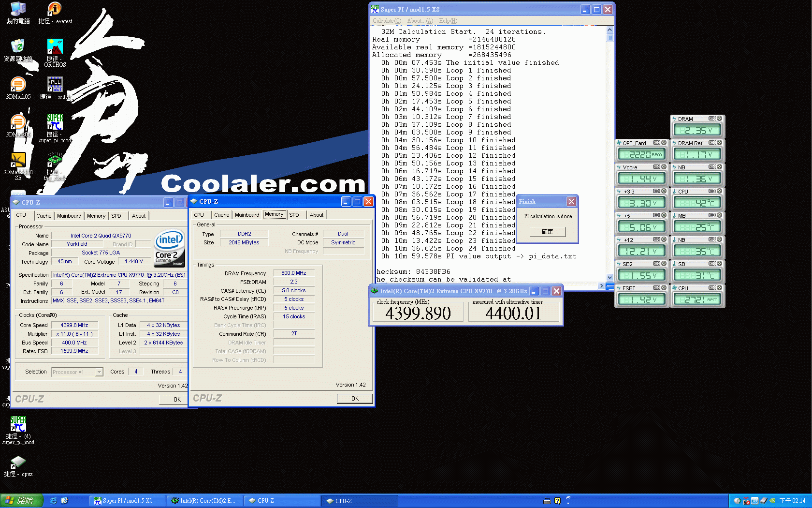Click the clock frequency 4399.890 readout

point(418,314)
